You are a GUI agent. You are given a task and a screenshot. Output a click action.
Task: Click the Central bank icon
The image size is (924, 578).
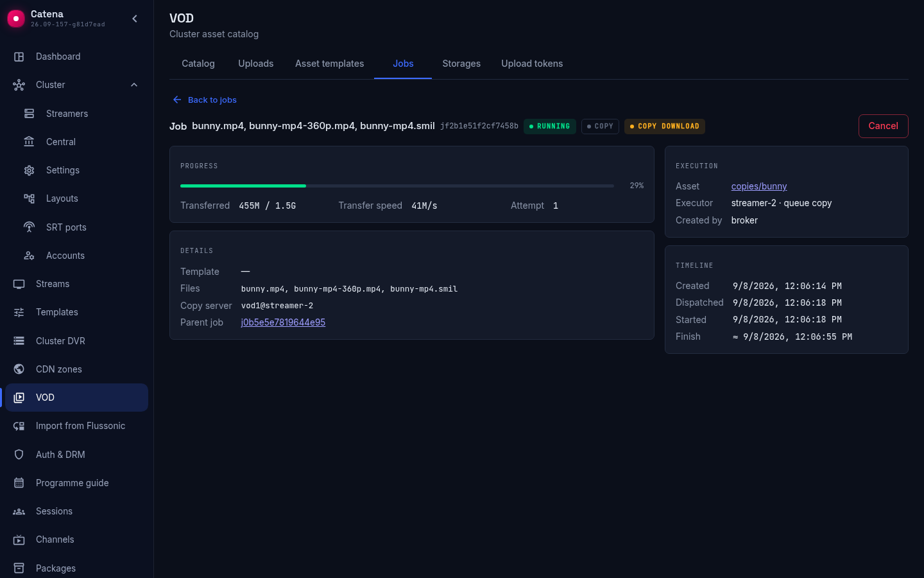coord(30,142)
